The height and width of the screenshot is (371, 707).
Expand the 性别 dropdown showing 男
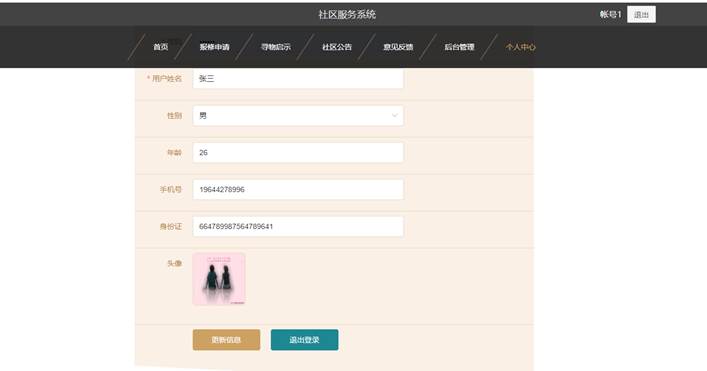point(298,115)
